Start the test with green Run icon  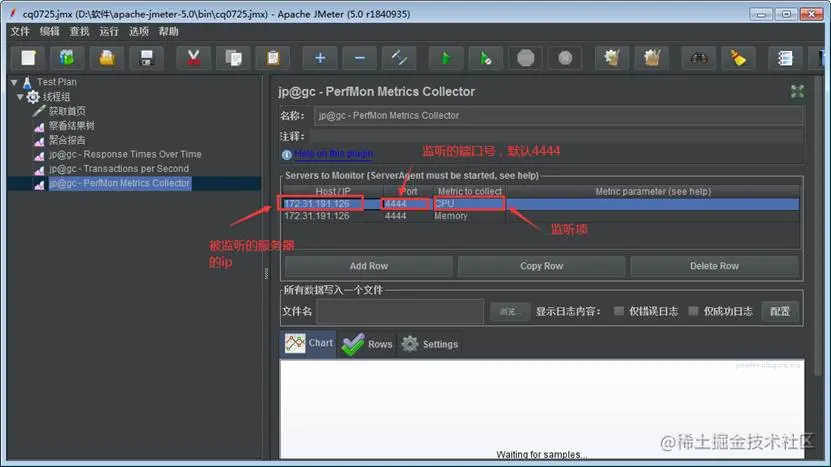point(446,57)
